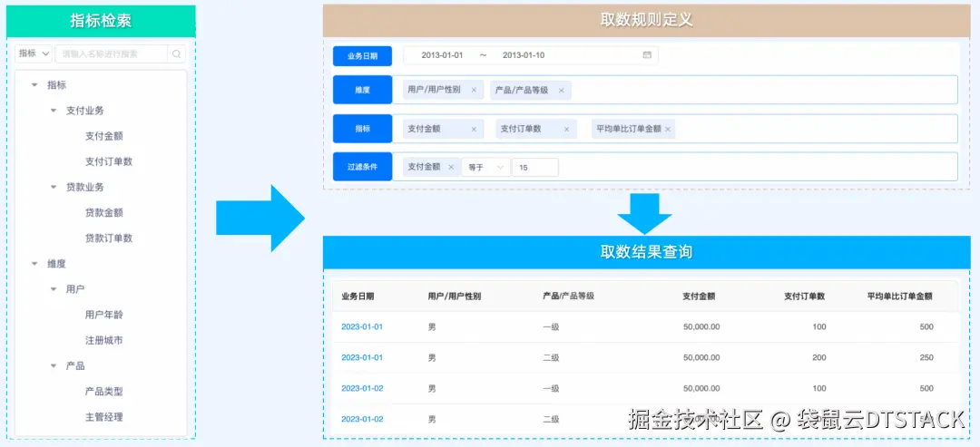This screenshot has width=980, height=447.
Task: Open the first 2023-01-01 link with 一级
Action: (362, 327)
